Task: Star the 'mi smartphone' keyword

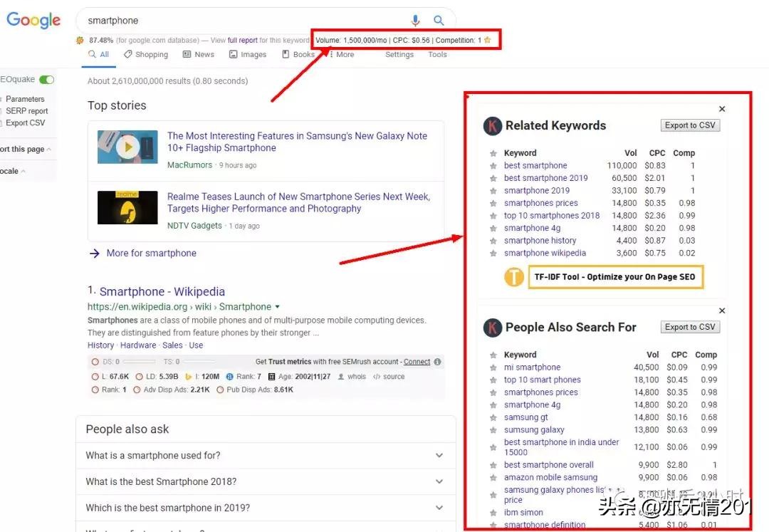Action: coord(493,367)
